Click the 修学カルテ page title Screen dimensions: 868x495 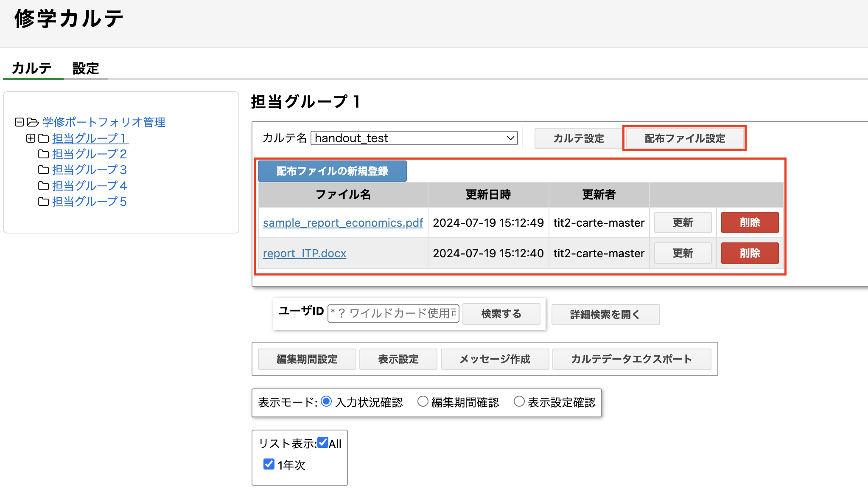69,19
